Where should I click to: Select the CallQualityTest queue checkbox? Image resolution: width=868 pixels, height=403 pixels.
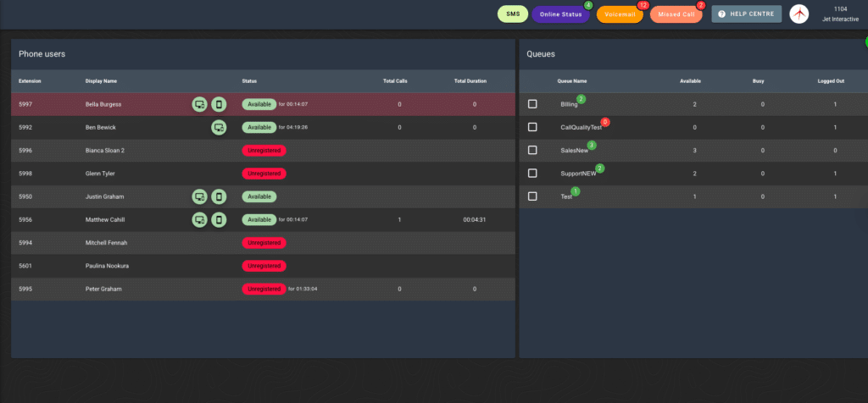(532, 127)
